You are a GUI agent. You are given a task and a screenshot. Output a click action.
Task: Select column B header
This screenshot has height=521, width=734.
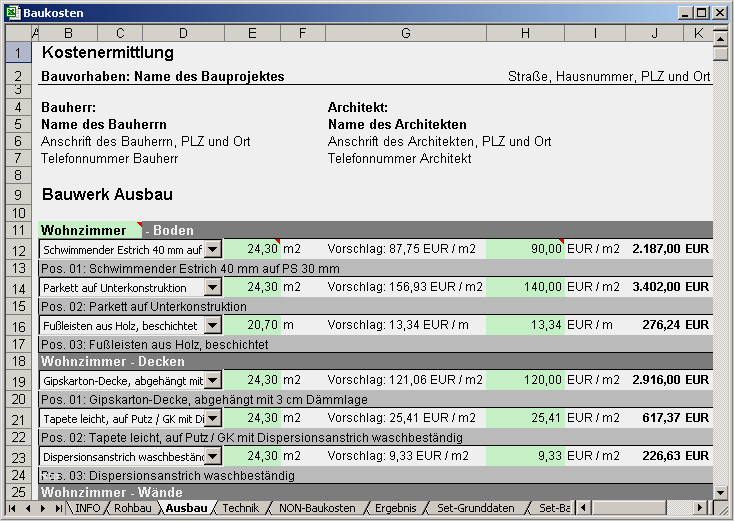pyautogui.click(x=68, y=33)
